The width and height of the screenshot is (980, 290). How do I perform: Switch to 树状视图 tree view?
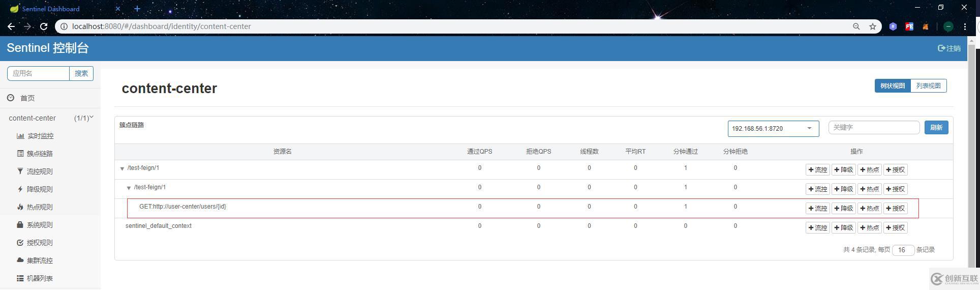pyautogui.click(x=893, y=86)
